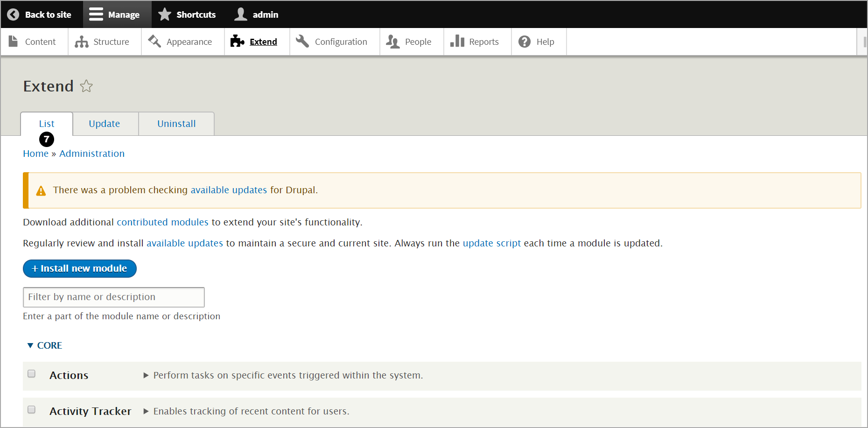868x428 pixels.
Task: Switch to the Update tab
Action: pos(105,124)
